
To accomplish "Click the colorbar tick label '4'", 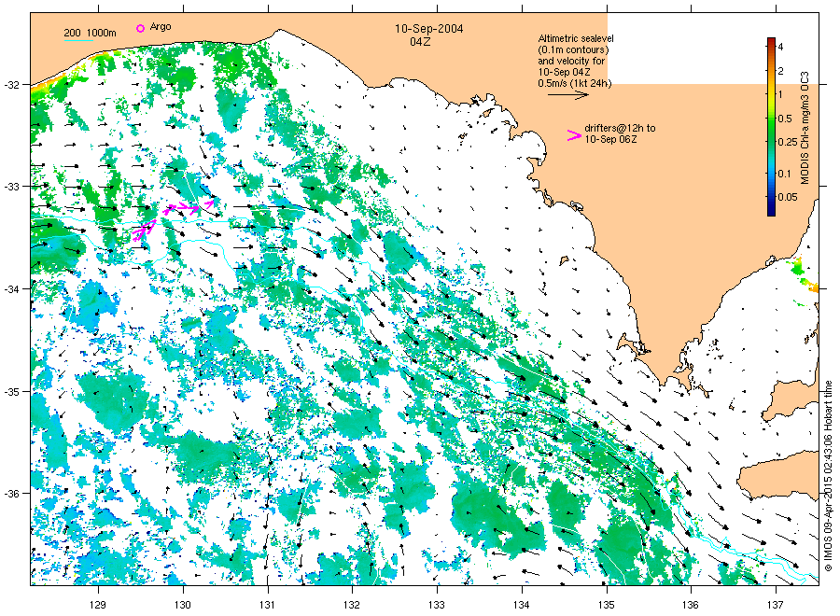I will [x=780, y=48].
